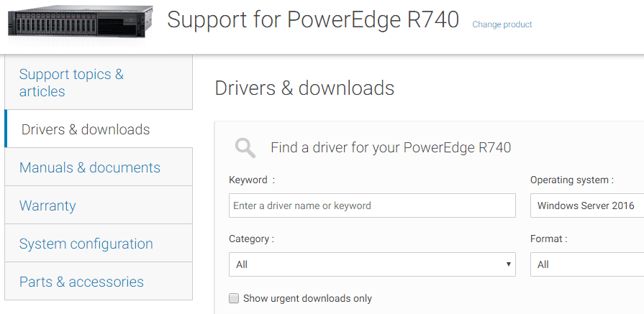Click the magnifying glass search icon
The image size is (644, 314).
click(245, 148)
